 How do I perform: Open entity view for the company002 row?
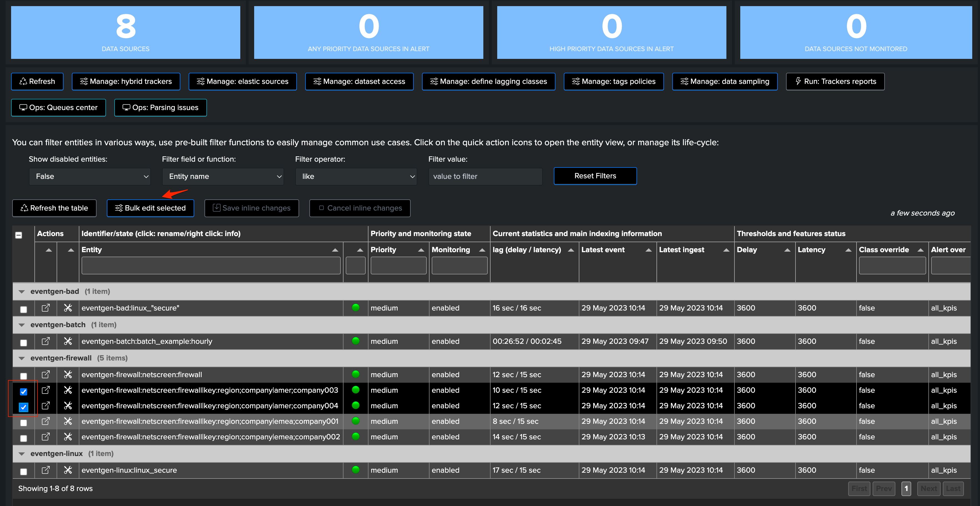(46, 437)
